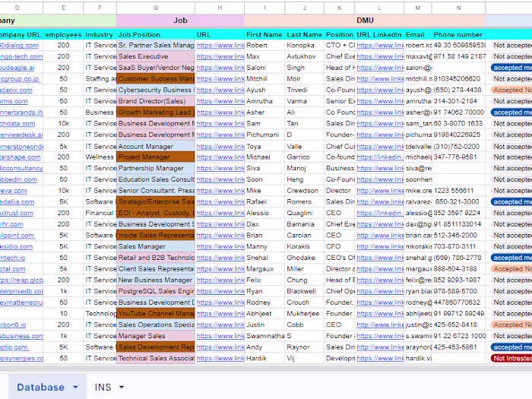Open the INS sheet tab dropdown arrow
Viewport: 532px width, 399px height.
tap(122, 387)
